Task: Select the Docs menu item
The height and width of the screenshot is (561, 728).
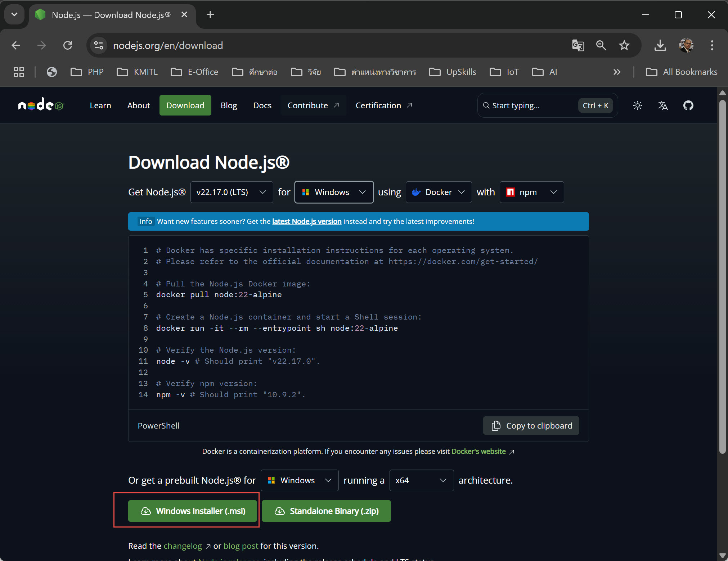Action: pyautogui.click(x=262, y=105)
